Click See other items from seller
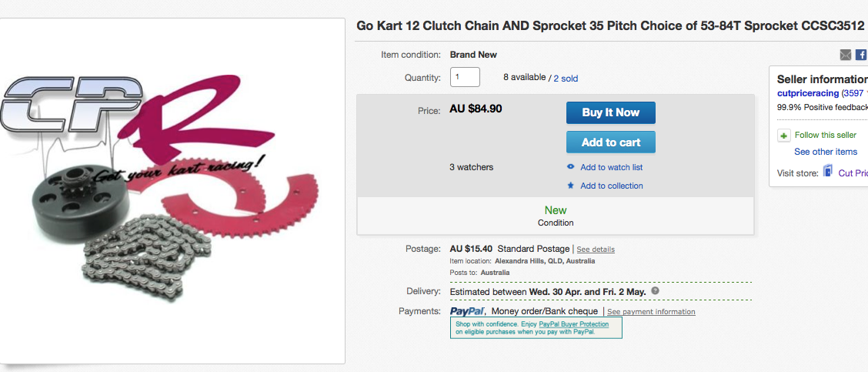Screen dimensions: 868x372 [826, 152]
